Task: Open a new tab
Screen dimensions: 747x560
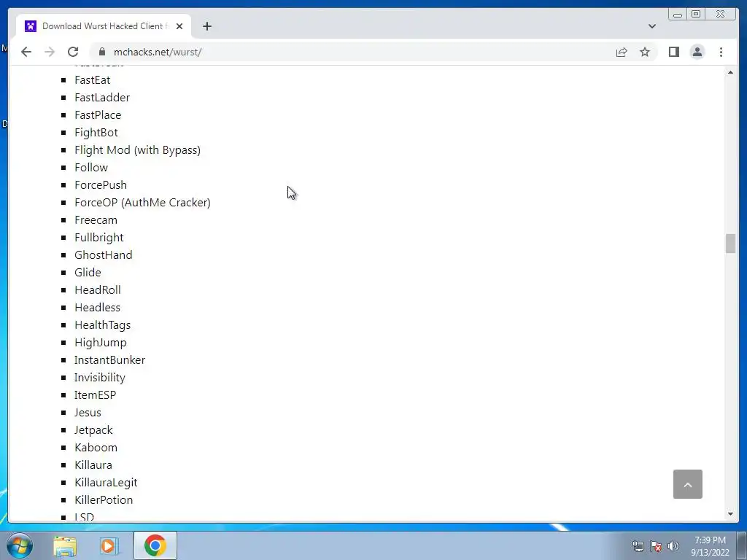Action: click(206, 26)
